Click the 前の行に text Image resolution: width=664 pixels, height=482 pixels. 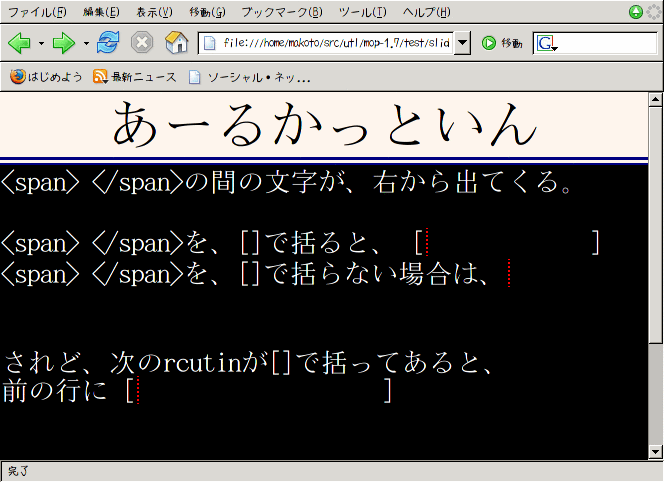click(54, 391)
